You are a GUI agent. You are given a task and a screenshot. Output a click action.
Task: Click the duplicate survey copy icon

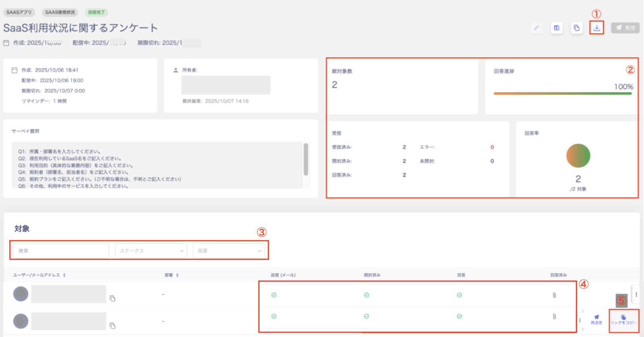point(577,28)
